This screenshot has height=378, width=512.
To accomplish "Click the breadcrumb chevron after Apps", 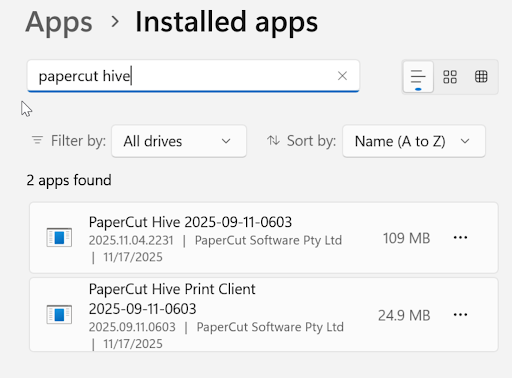I will (115, 22).
